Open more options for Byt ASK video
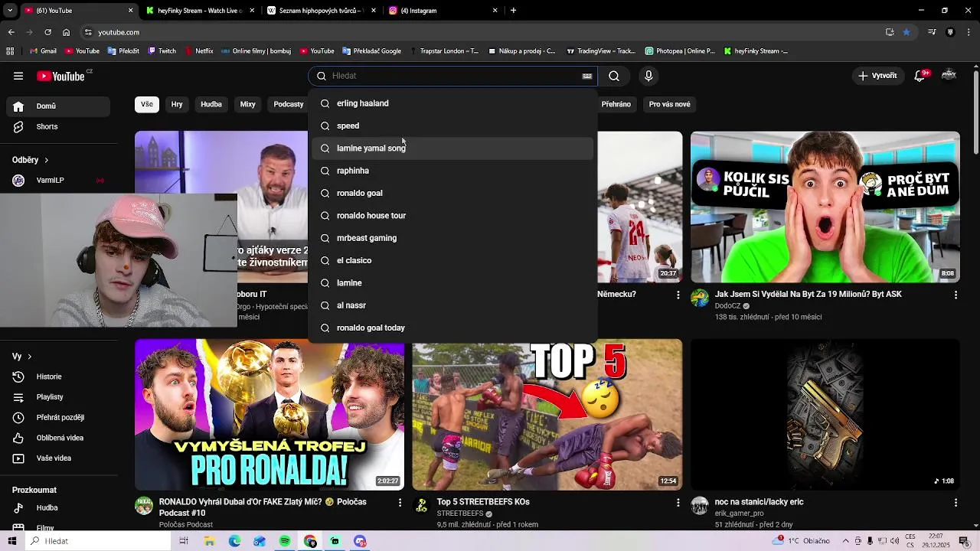Image resolution: width=980 pixels, height=551 pixels. point(955,295)
